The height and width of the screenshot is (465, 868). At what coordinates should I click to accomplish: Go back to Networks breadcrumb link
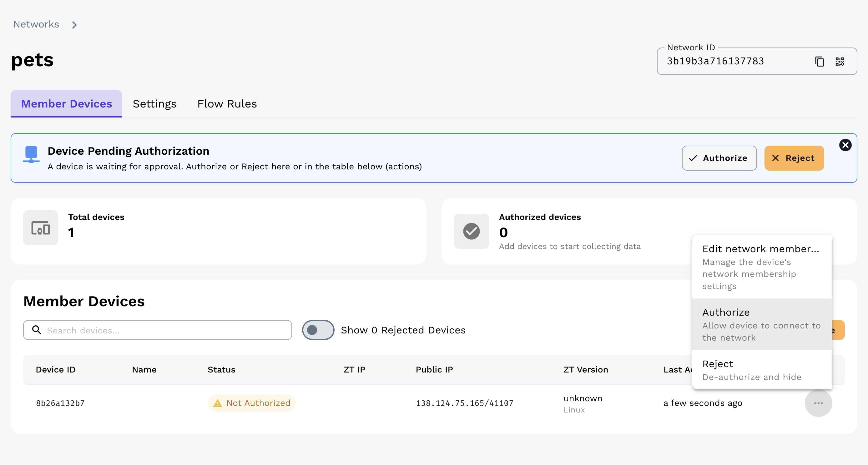pos(36,24)
